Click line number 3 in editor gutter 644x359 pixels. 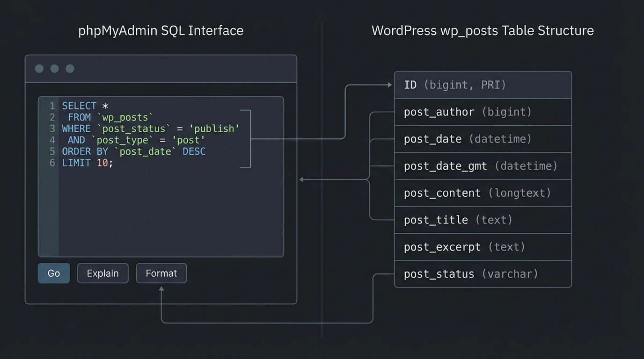point(51,129)
